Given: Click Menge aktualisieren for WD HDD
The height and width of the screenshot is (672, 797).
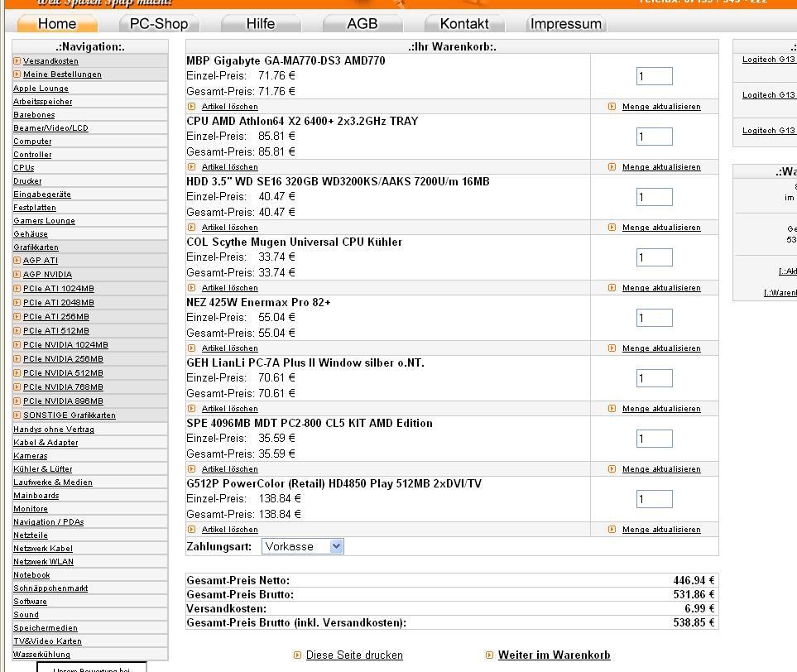Looking at the screenshot, I should pos(661,228).
